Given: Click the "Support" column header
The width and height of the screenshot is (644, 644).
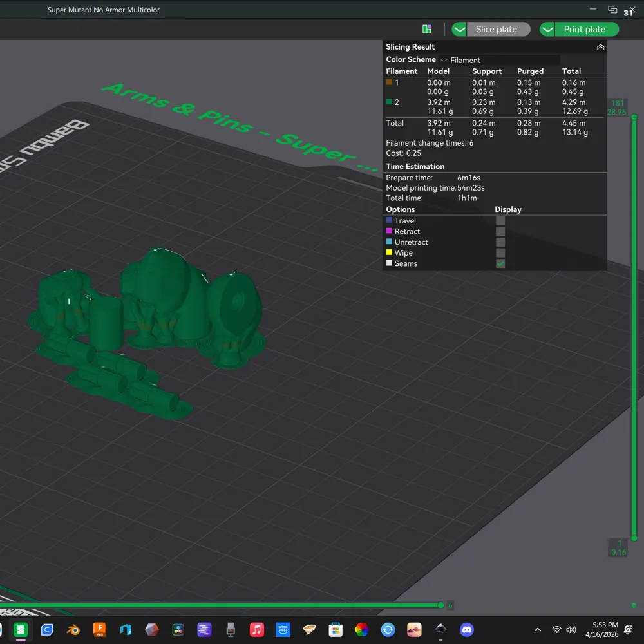Looking at the screenshot, I should 487,71.
